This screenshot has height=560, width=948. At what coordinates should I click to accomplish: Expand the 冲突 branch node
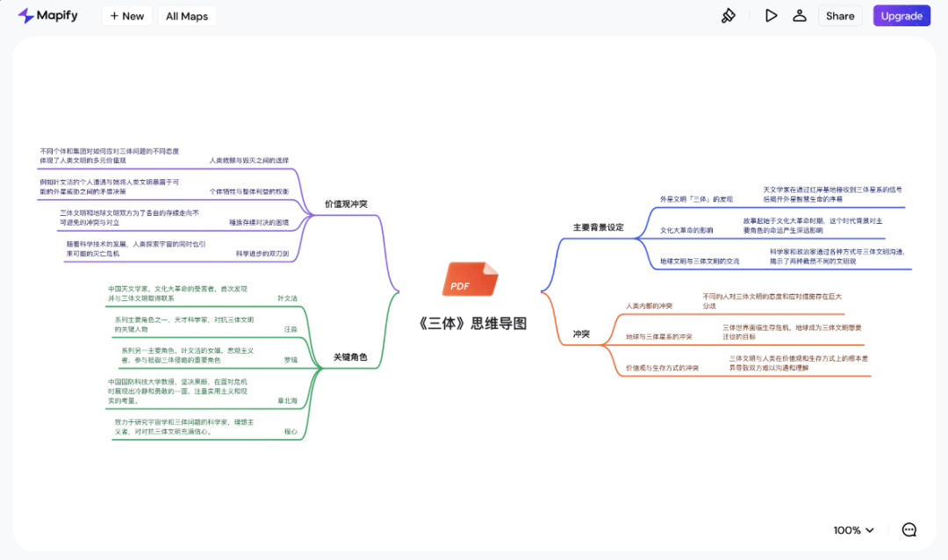(582, 334)
